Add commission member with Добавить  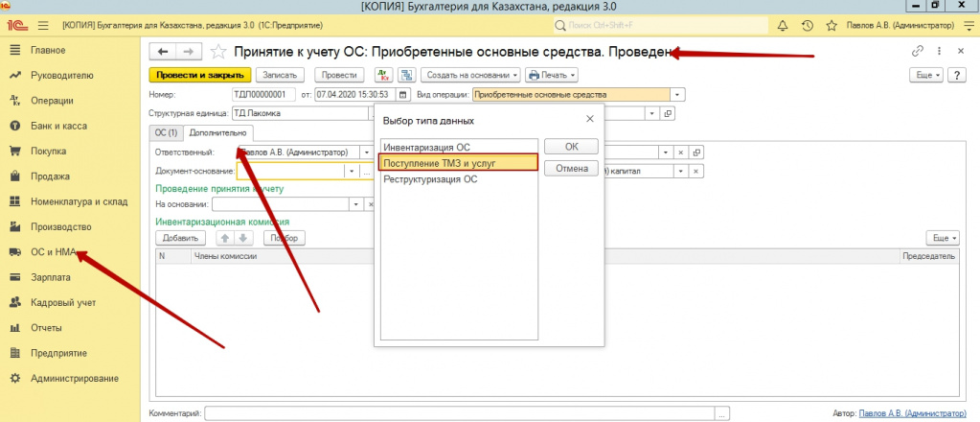[180, 238]
